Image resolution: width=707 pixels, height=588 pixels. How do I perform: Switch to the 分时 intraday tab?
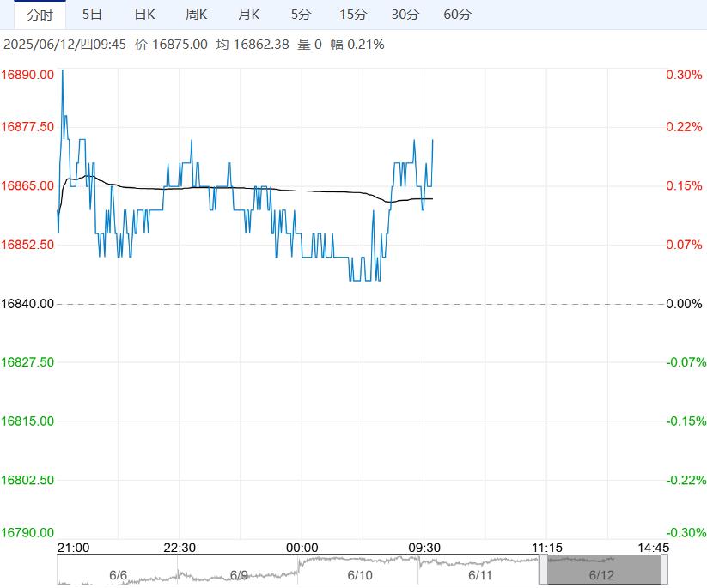[x=40, y=15]
